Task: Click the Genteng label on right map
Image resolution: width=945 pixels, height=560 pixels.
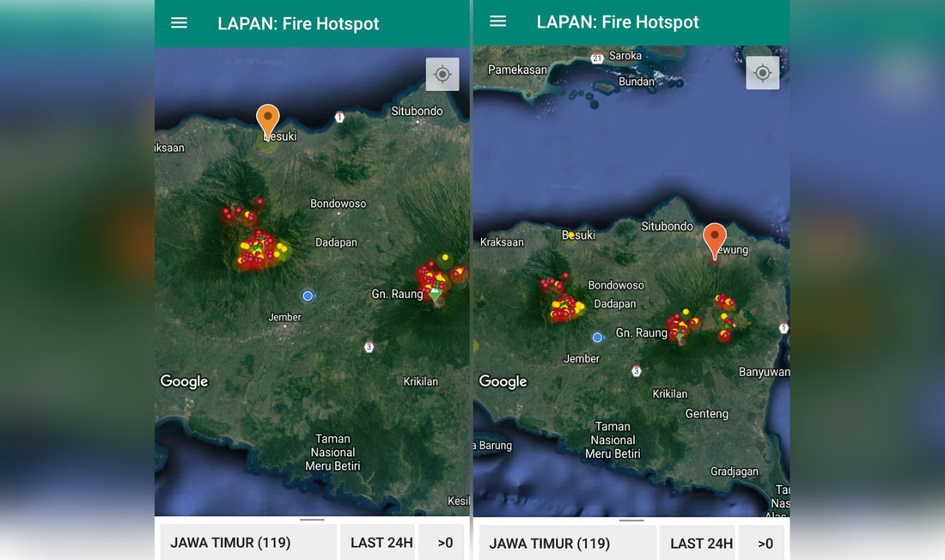Action: (707, 414)
